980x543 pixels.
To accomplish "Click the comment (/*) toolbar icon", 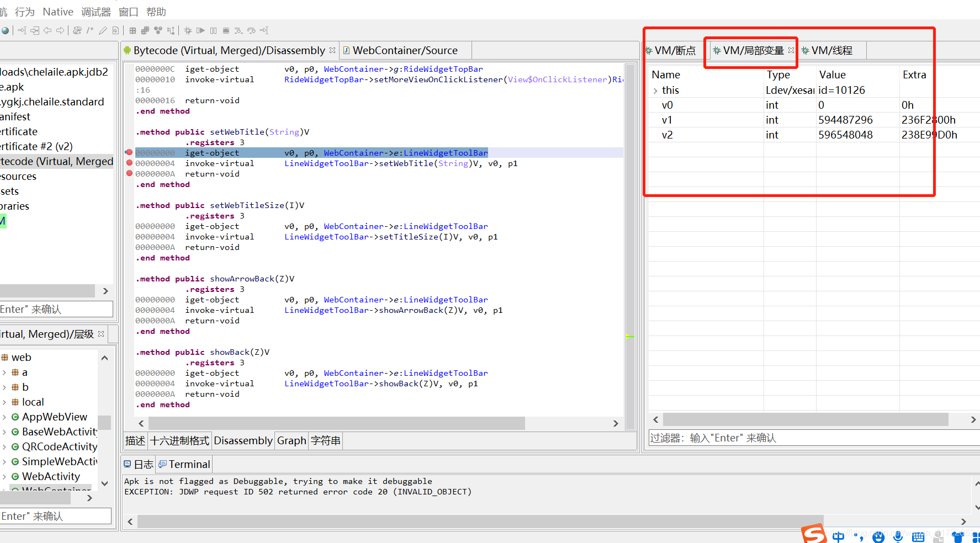I will tap(90, 31).
